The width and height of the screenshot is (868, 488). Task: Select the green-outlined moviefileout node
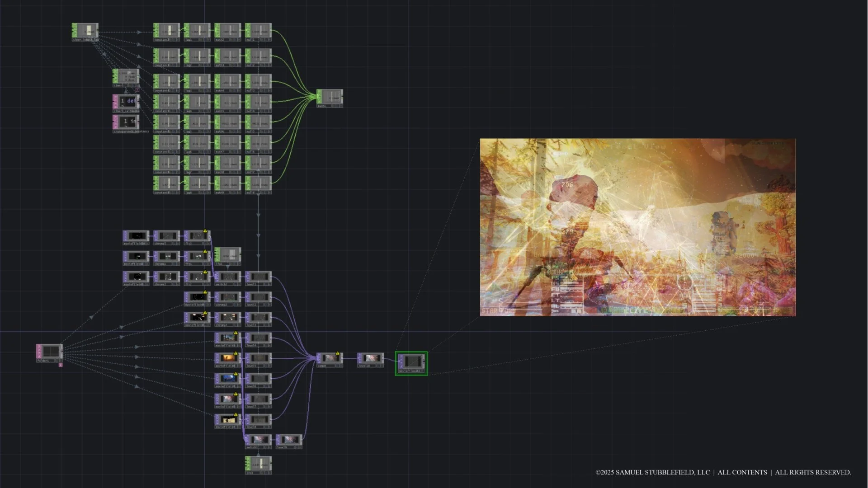[x=411, y=362]
